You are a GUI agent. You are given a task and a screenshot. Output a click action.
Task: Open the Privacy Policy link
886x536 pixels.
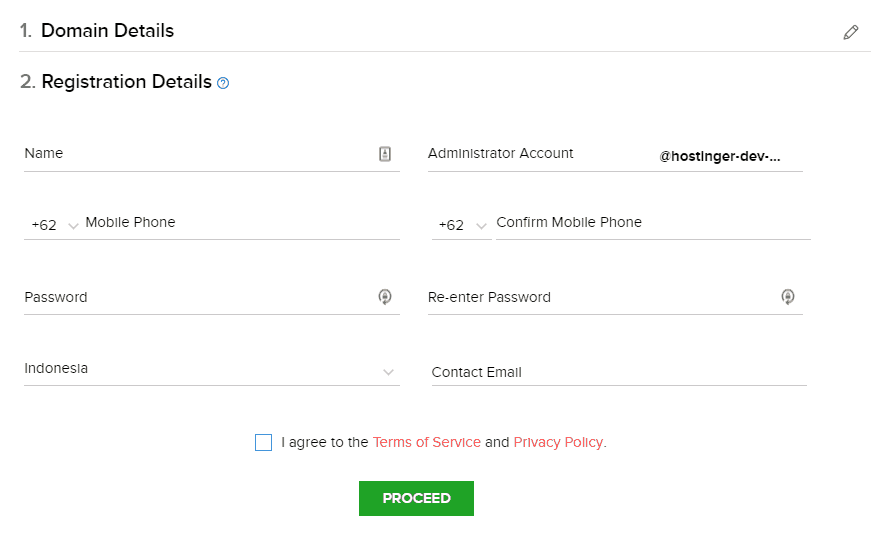point(558,442)
